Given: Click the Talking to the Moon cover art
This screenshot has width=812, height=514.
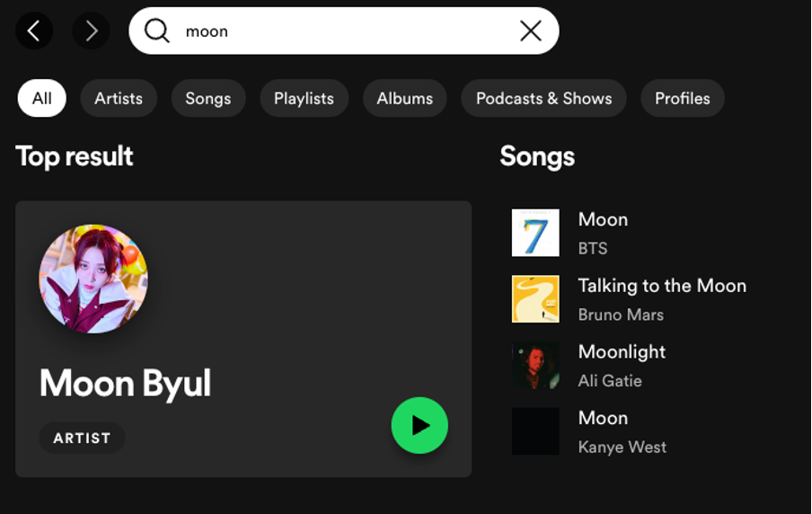Looking at the screenshot, I should (535, 299).
